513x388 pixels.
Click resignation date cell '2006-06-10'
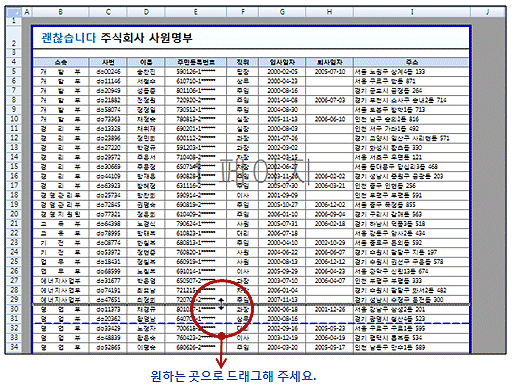(329, 119)
